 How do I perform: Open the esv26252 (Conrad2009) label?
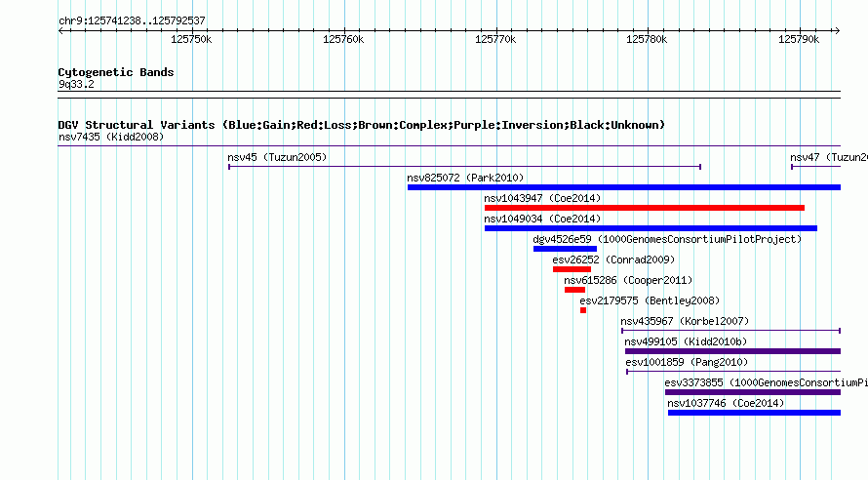(613, 260)
